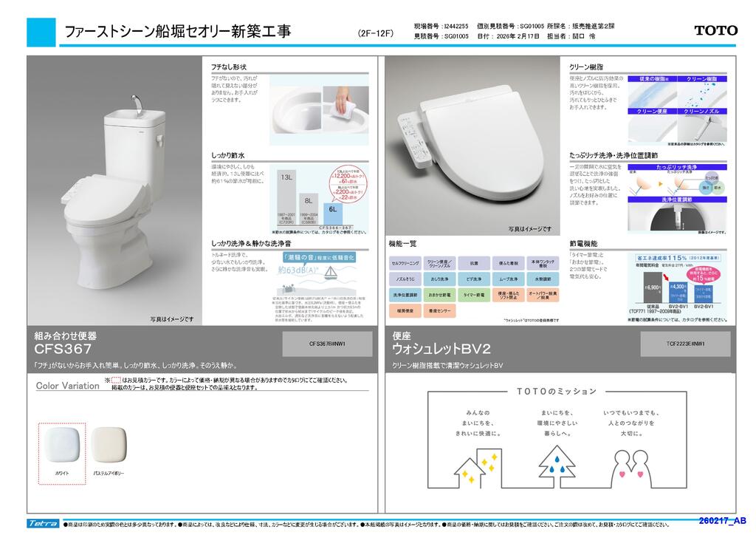Click the Color Variation label
The height and width of the screenshot is (535, 756).
(x=67, y=386)
